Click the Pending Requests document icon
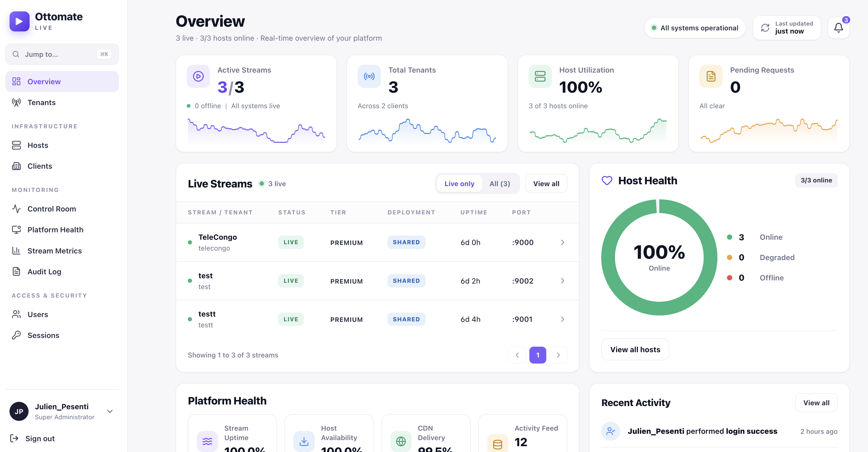 [x=711, y=76]
